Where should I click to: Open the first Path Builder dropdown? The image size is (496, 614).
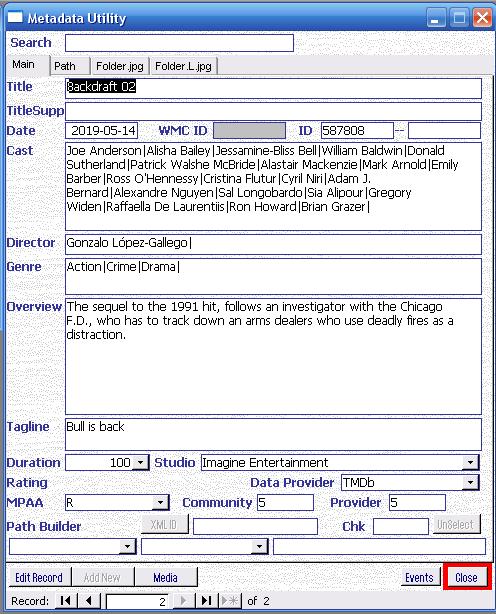pos(127,546)
